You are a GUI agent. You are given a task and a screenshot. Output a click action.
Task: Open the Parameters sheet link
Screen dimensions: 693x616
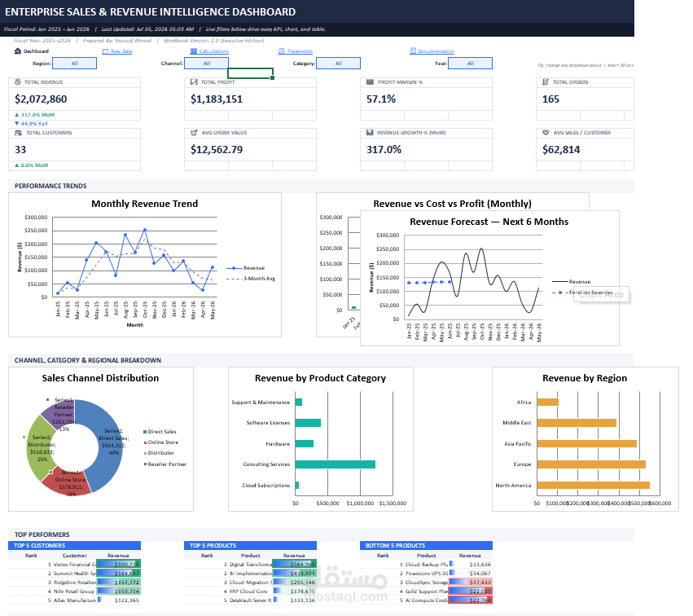tap(300, 51)
